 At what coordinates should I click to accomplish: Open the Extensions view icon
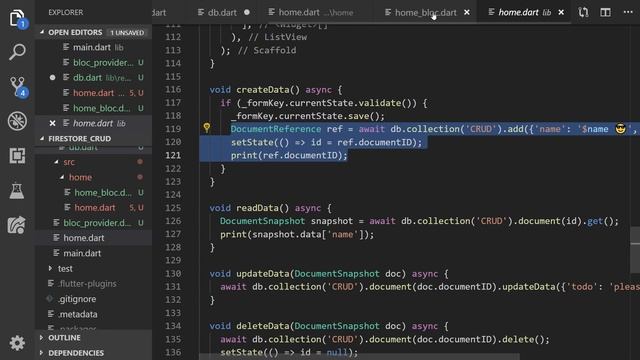(17, 156)
